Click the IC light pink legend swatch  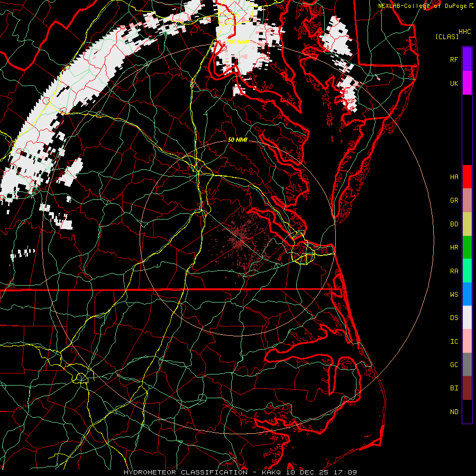pos(467,341)
